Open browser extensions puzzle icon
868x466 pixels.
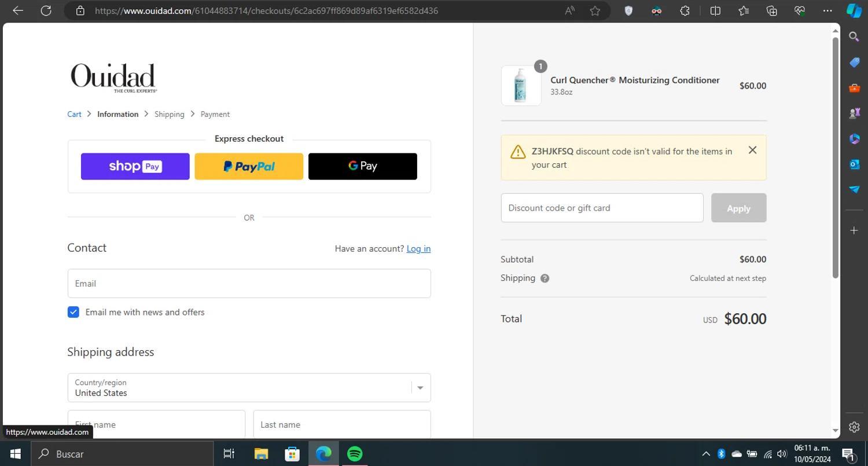pos(685,10)
